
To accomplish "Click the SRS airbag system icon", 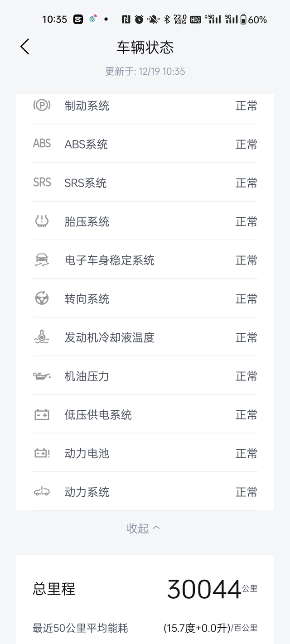I will (x=42, y=183).
